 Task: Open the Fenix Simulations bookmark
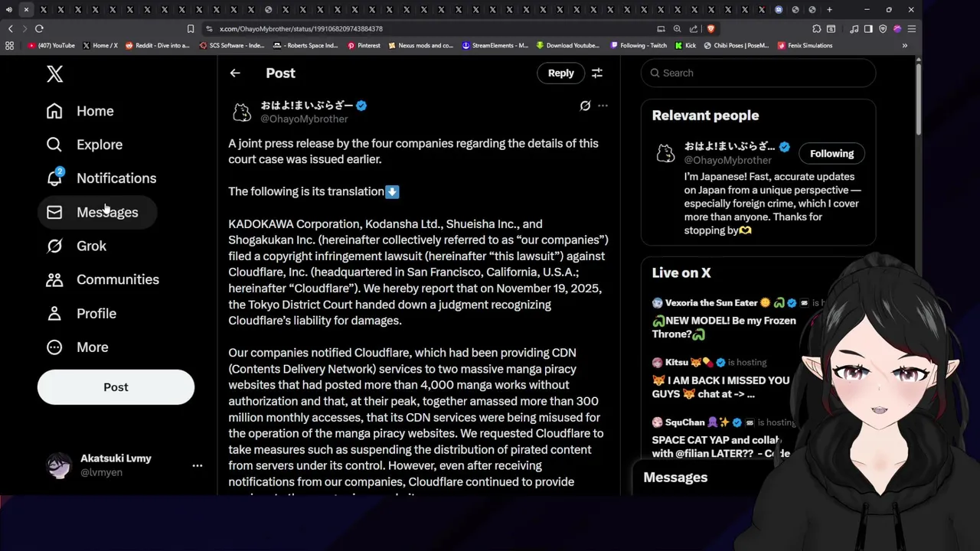805,45
